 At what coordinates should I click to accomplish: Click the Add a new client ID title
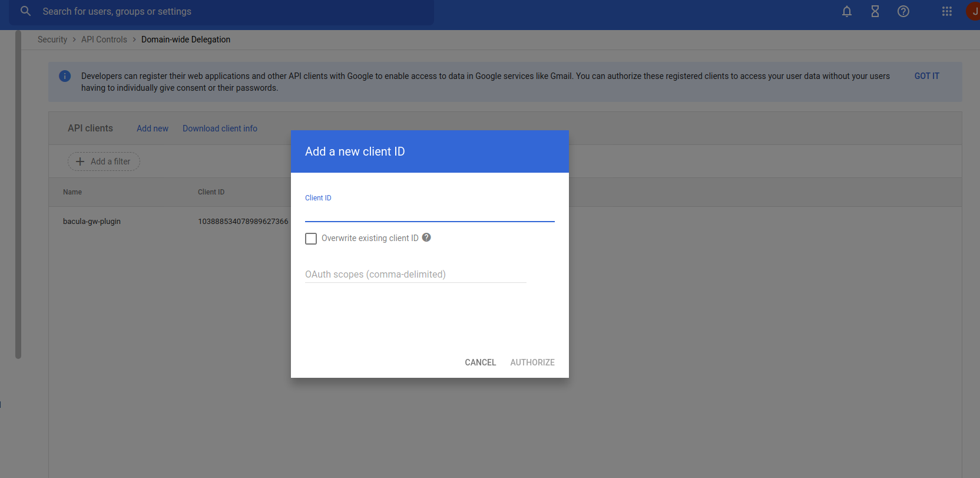click(355, 151)
